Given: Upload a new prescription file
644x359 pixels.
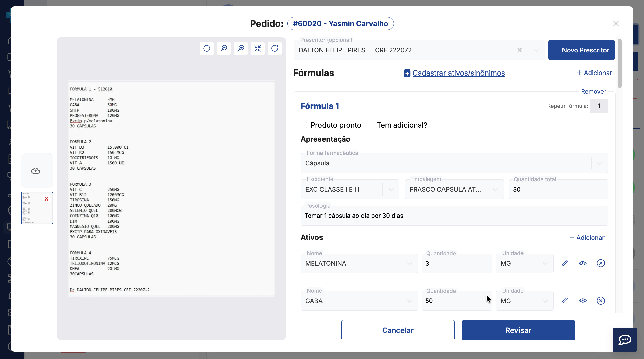Looking at the screenshot, I should click(x=37, y=171).
